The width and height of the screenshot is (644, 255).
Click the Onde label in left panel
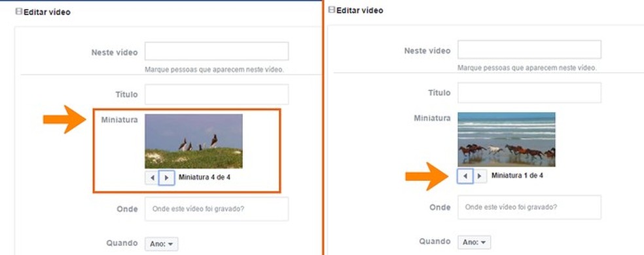tap(128, 209)
